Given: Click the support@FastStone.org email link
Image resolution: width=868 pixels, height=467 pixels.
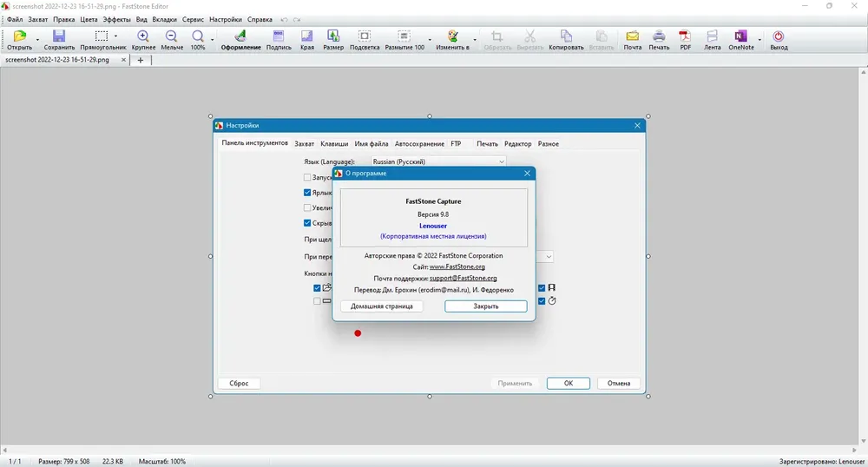Looking at the screenshot, I should point(464,279).
